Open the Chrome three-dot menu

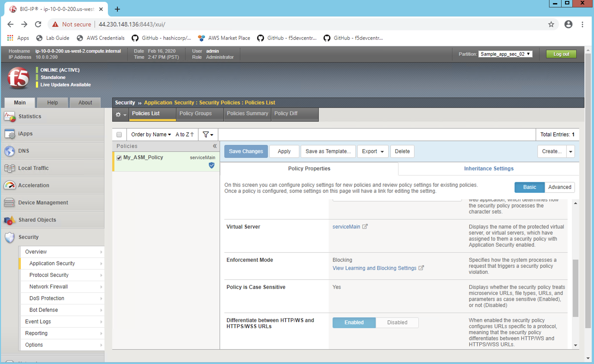tap(582, 24)
